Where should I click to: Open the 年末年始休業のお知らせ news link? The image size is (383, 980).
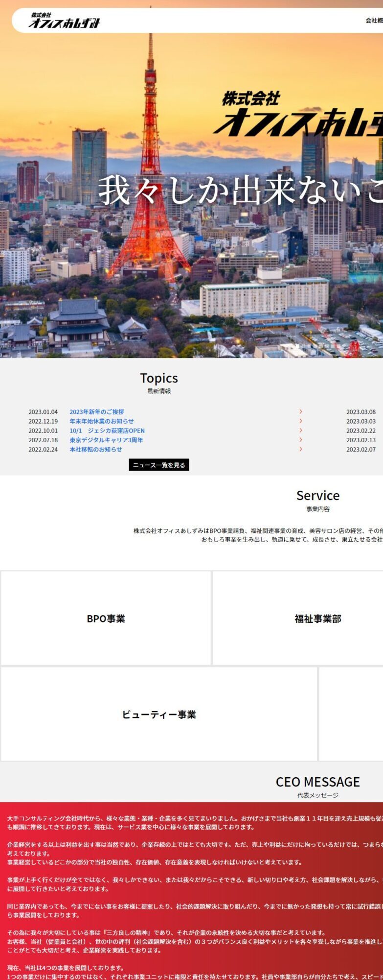[101, 421]
